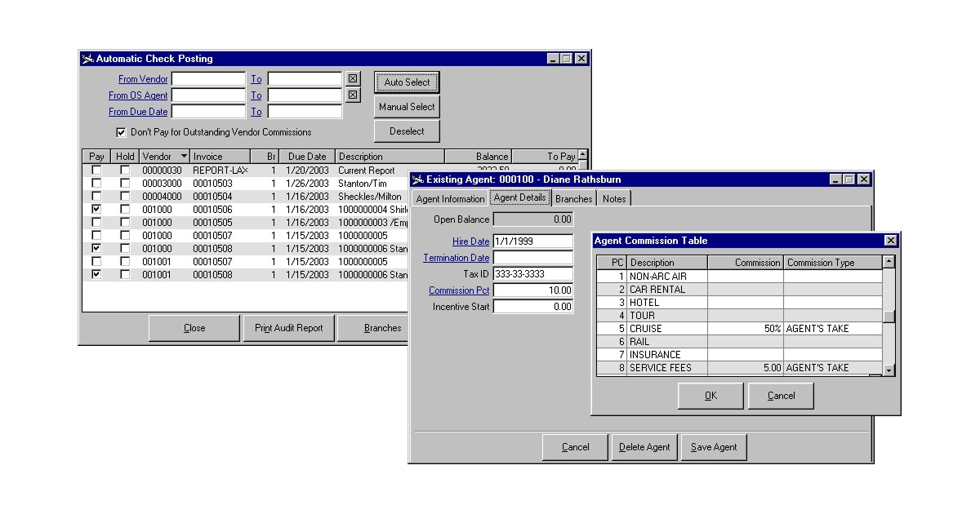The width and height of the screenshot is (980, 514).
Task: Click the Delete Agent button
Action: click(x=644, y=447)
